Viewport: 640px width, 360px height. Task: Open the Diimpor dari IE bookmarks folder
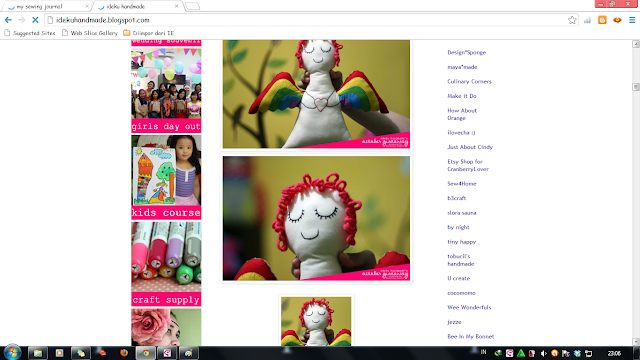pyautogui.click(x=149, y=33)
